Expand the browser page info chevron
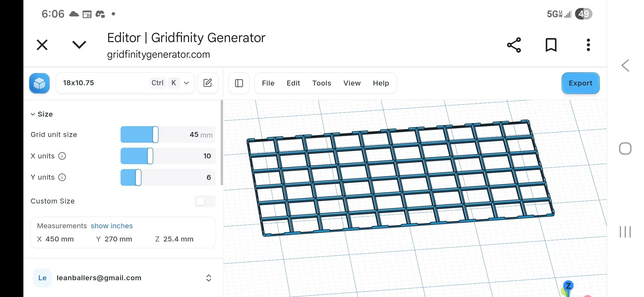Screen dimensions: 644x297 pyautogui.click(x=79, y=45)
